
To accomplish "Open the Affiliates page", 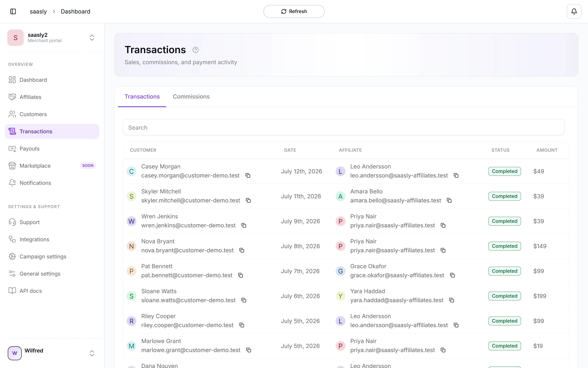I will pyautogui.click(x=52, y=97).
